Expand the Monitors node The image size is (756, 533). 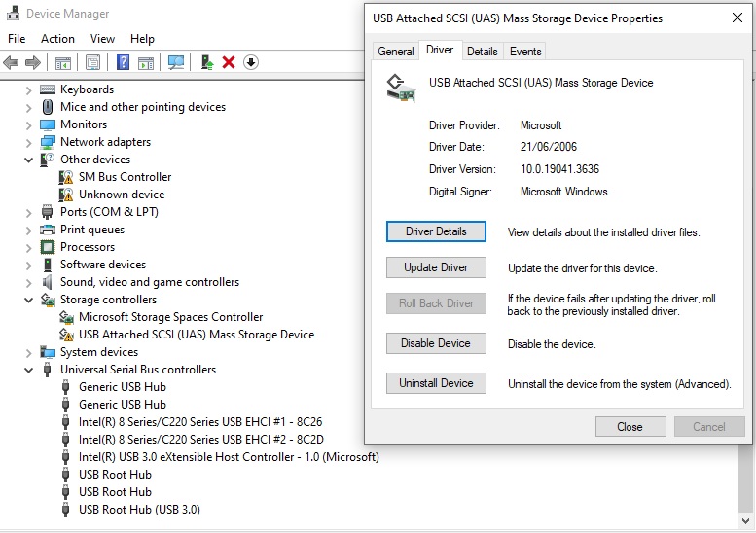pos(28,125)
